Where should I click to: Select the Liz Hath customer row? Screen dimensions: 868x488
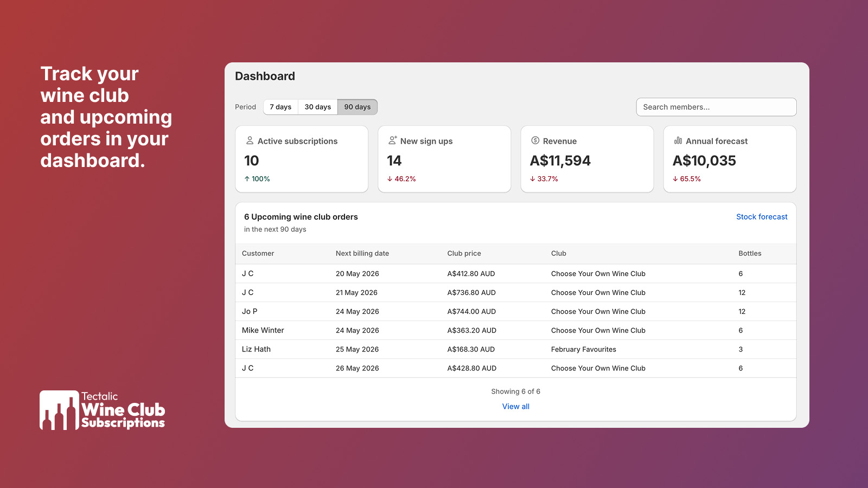pyautogui.click(x=256, y=349)
